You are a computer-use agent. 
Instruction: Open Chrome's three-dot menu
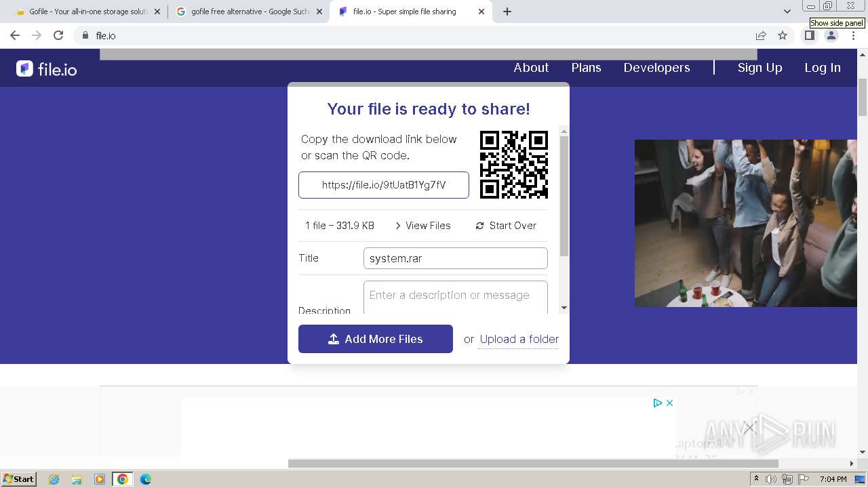(853, 35)
